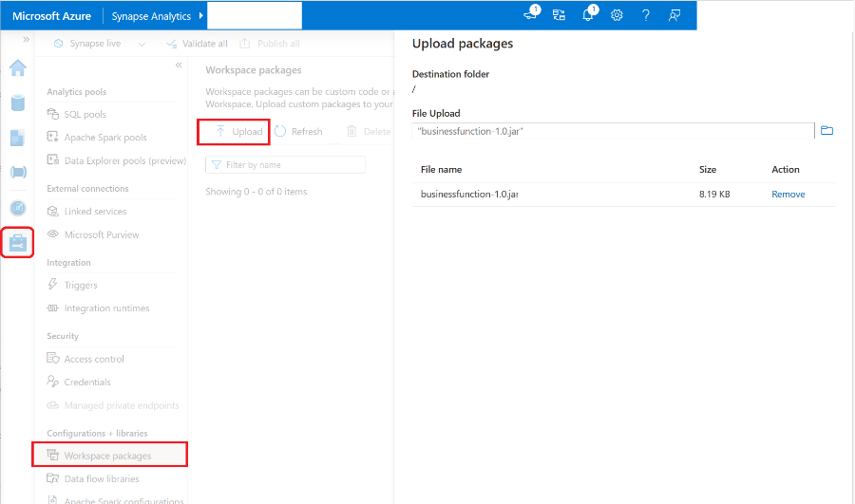Collapse the Manage menu panel
The height and width of the screenshot is (504, 855).
click(x=179, y=65)
